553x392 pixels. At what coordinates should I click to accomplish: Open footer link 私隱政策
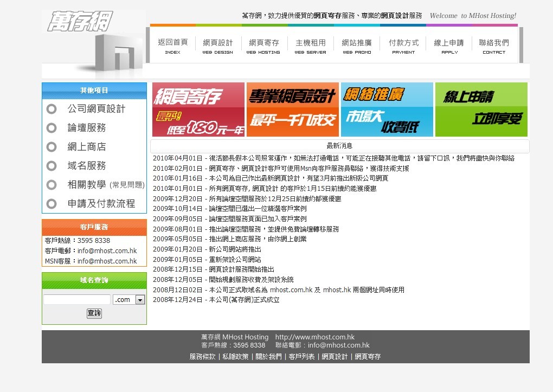point(235,357)
